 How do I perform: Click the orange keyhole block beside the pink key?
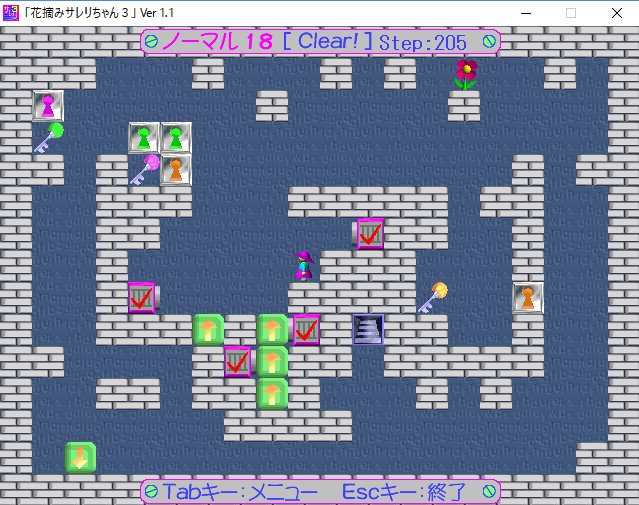click(x=176, y=169)
